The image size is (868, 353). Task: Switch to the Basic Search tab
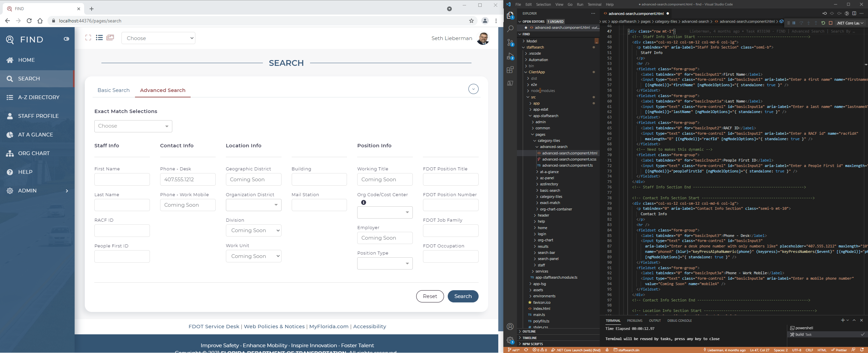coord(113,90)
